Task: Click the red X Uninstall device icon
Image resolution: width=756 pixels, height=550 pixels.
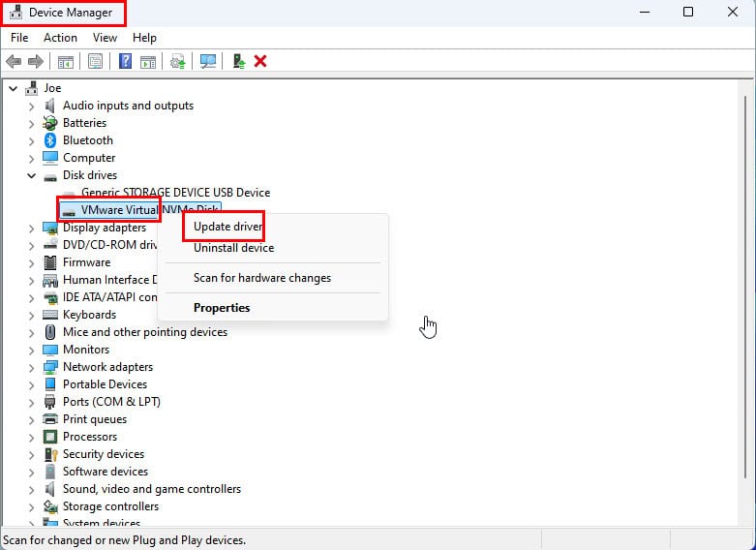Action: click(260, 61)
